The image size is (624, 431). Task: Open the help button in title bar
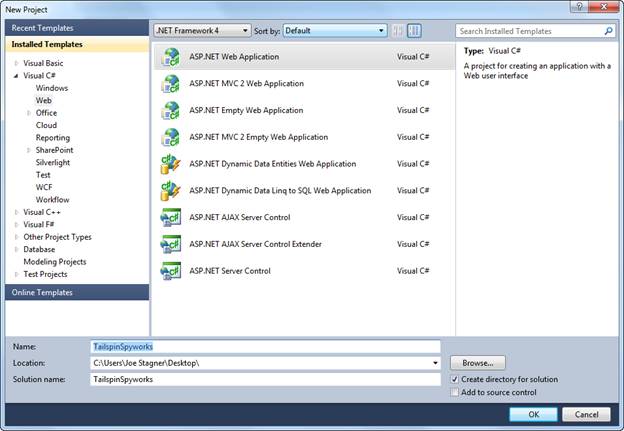[579, 6]
